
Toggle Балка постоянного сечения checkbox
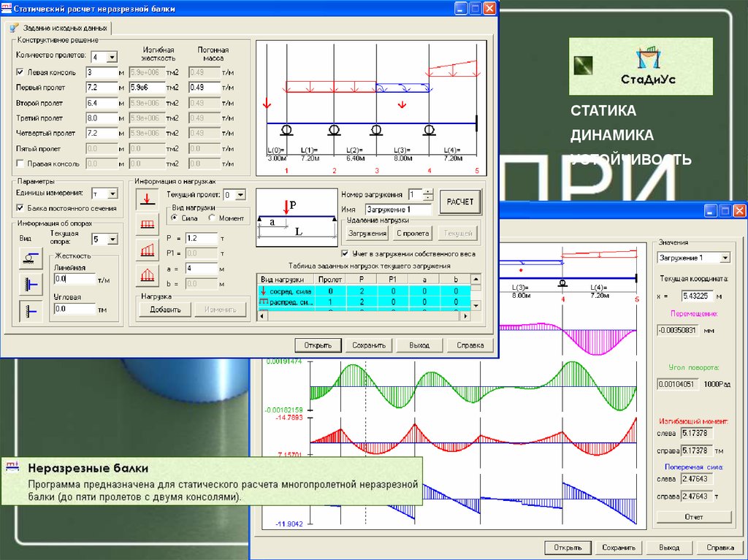(20, 208)
